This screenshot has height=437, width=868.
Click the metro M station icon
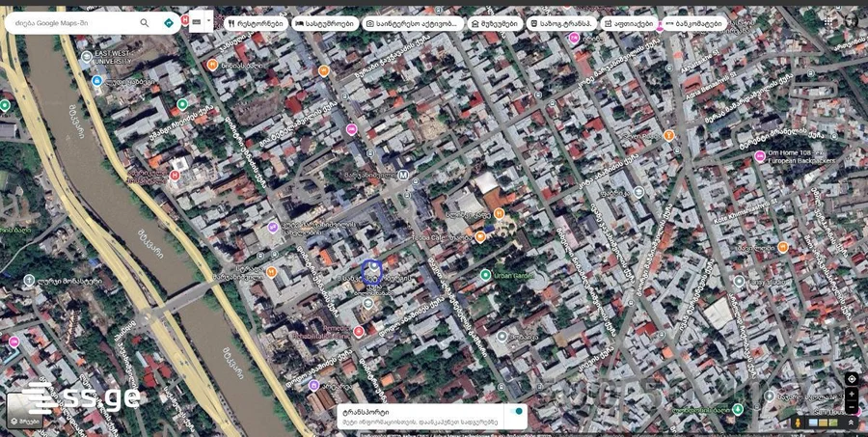click(403, 175)
